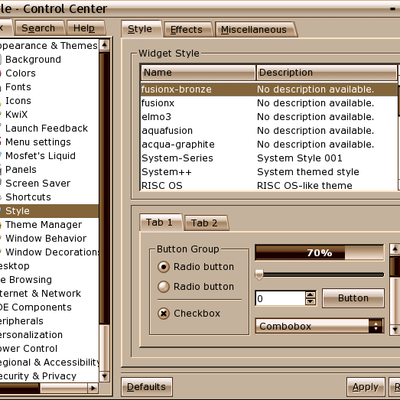
Task: Select the highlighted Style sidebar entry
Action: click(49, 211)
